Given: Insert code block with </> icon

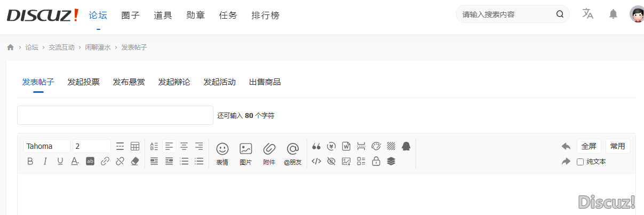Looking at the screenshot, I should [x=316, y=161].
